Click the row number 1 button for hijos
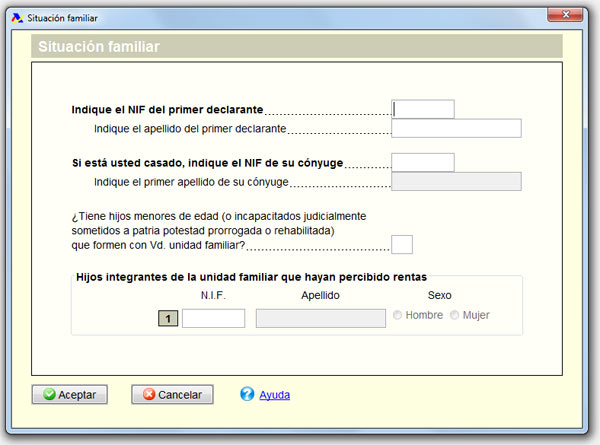 point(168,319)
